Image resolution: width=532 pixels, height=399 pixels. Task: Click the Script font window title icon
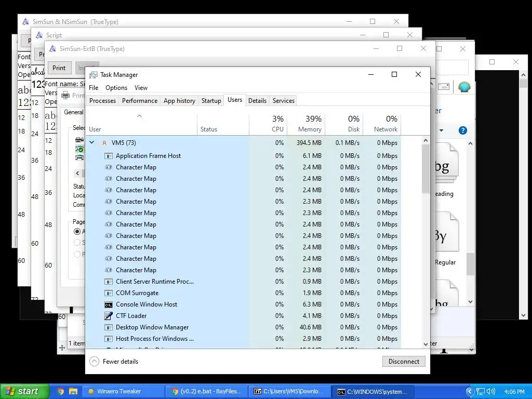(39, 35)
